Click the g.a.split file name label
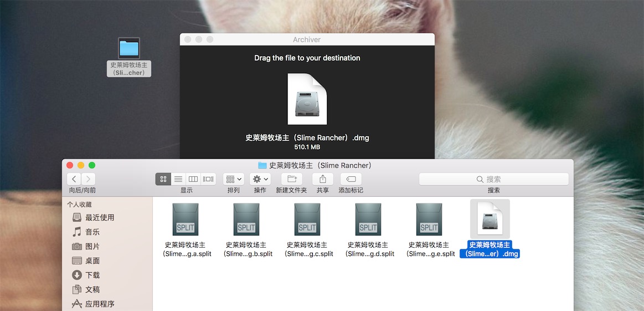 coord(186,249)
